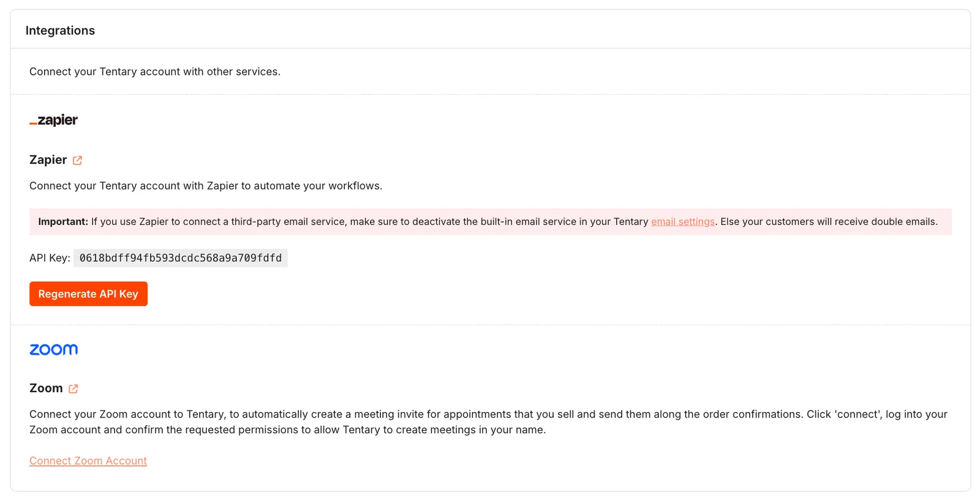
Task: Click the 'API Key:' label
Action: point(50,258)
